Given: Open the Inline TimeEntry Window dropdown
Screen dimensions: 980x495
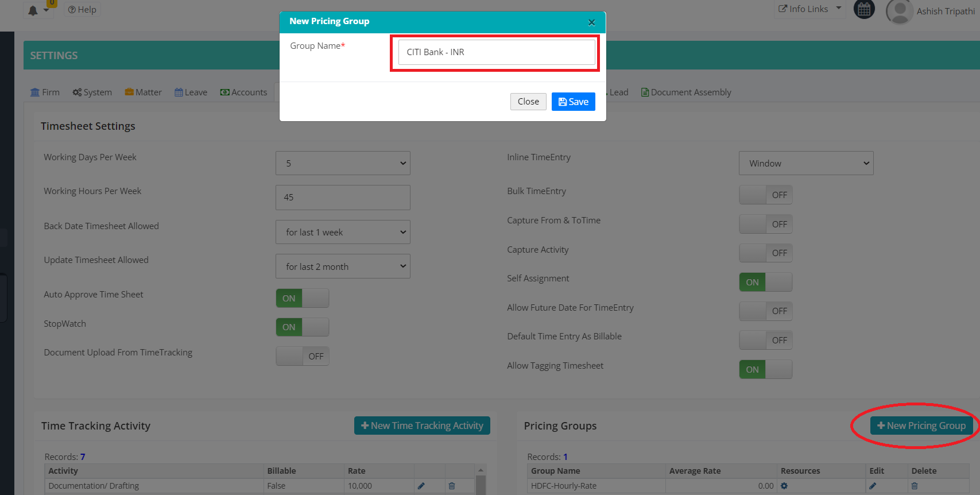Looking at the screenshot, I should click(805, 164).
